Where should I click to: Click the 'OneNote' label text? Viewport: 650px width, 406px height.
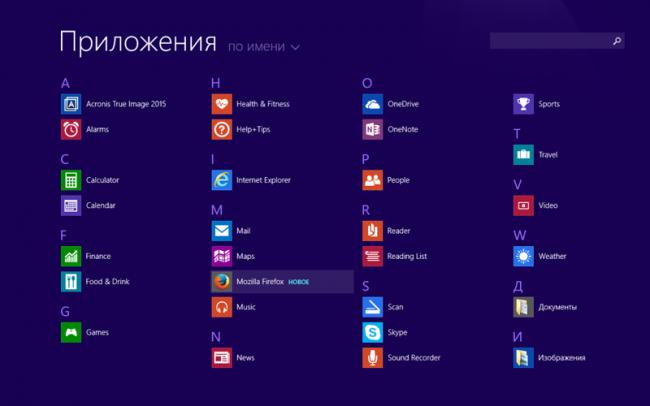pos(403,129)
